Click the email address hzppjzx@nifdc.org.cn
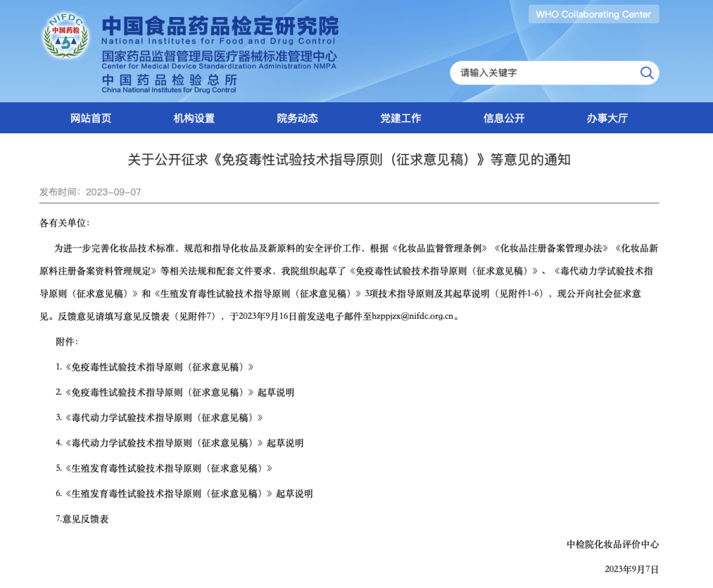 413,316
